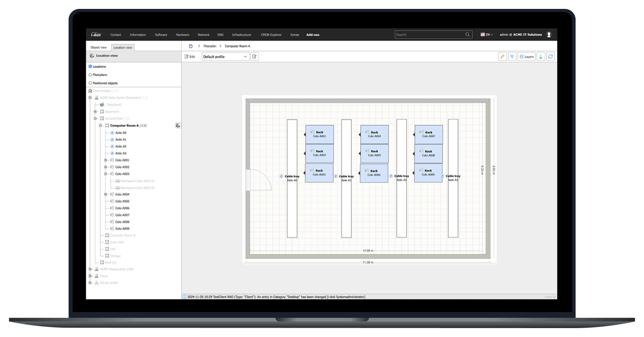This screenshot has width=644, height=337.
Task: Switch to the Object view tab
Action: (x=98, y=47)
